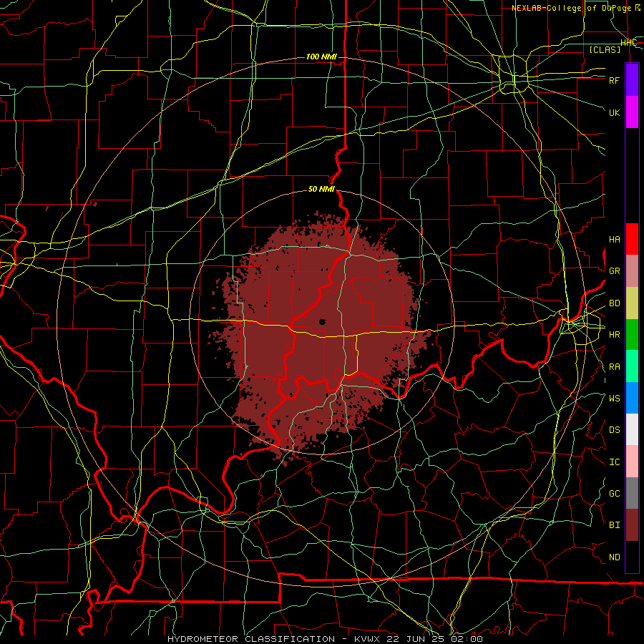The image size is (644, 644).
Task: Click the HA legend label
Action: click(x=615, y=240)
